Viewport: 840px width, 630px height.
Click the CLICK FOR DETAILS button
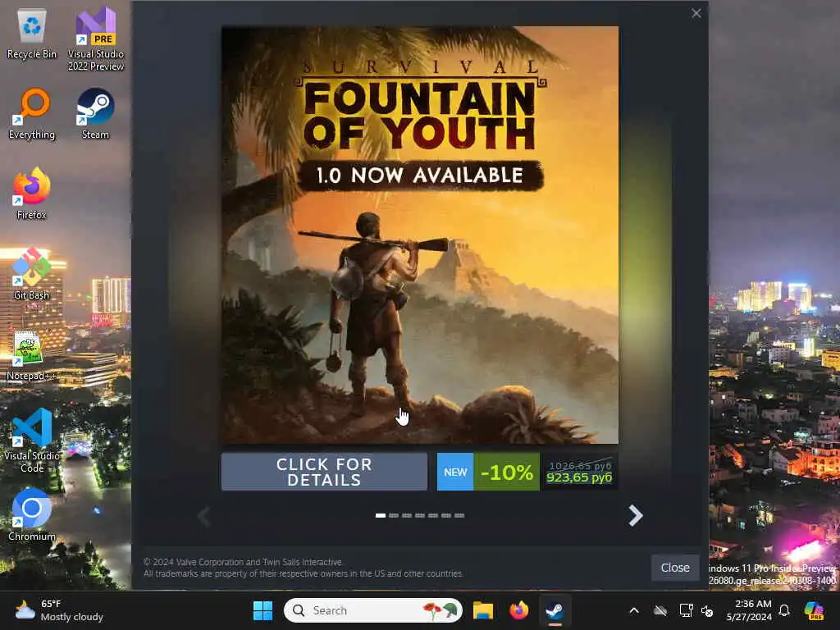point(324,472)
